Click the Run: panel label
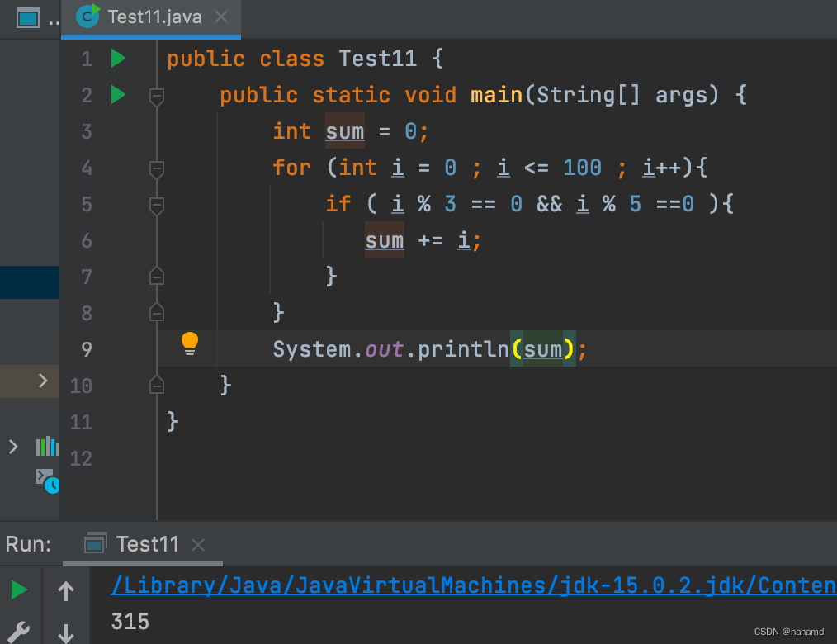The width and height of the screenshot is (837, 644). 28,544
